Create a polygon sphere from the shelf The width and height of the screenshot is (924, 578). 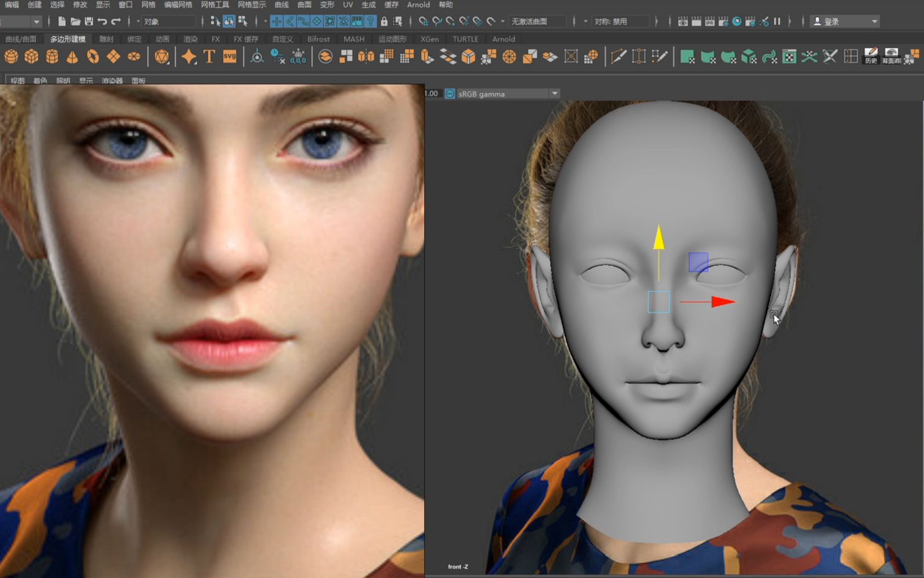point(11,57)
